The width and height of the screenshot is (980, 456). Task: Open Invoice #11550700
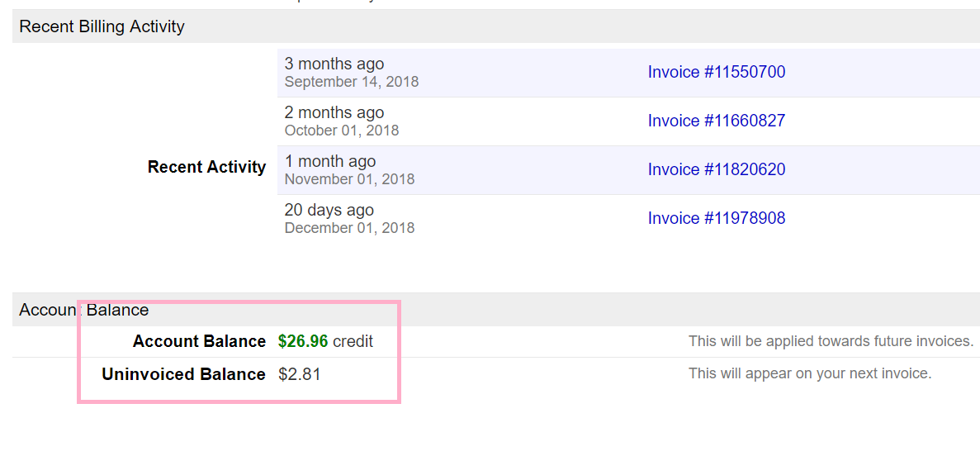[716, 72]
